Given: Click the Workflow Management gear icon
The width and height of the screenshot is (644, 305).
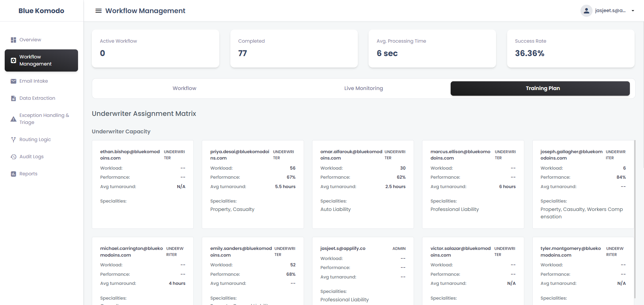Looking at the screenshot, I should tap(13, 60).
